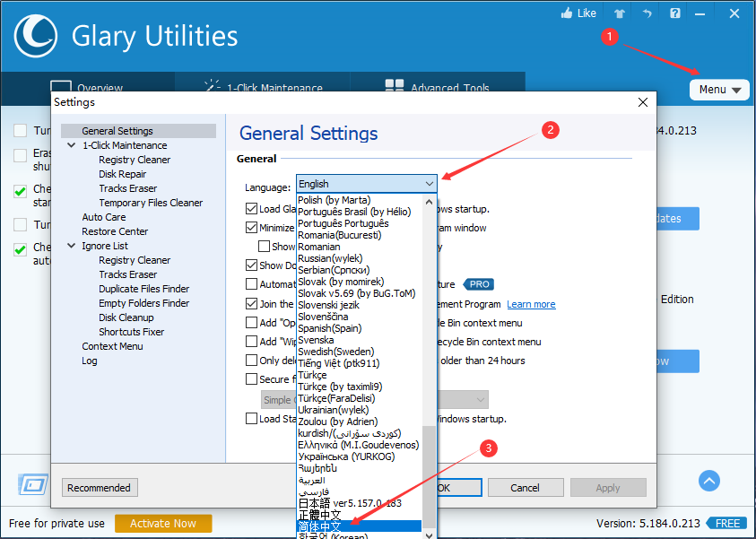Enable the 'Only dele...' 24 hours checkbox

[x=251, y=361]
